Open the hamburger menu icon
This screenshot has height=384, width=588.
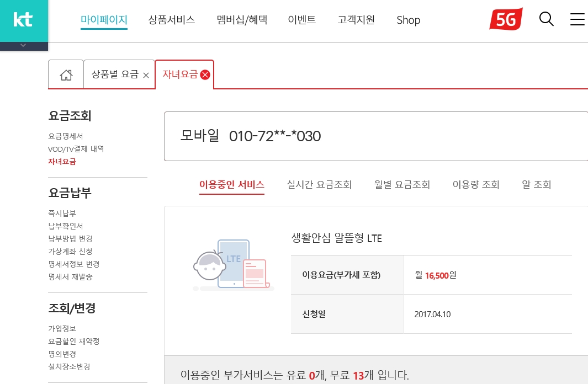(577, 19)
